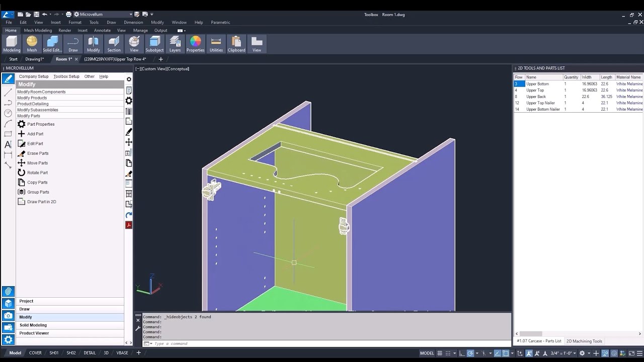This screenshot has height=362, width=644.
Task: Switch to the SH01 layout tab
Action: pos(54,353)
